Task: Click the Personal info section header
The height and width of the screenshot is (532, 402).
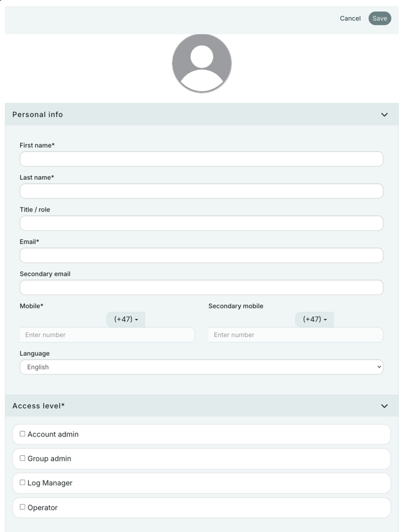Action: click(38, 115)
